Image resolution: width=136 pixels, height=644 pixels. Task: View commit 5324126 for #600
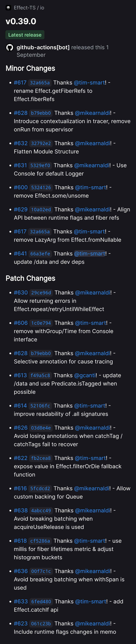point(41,188)
